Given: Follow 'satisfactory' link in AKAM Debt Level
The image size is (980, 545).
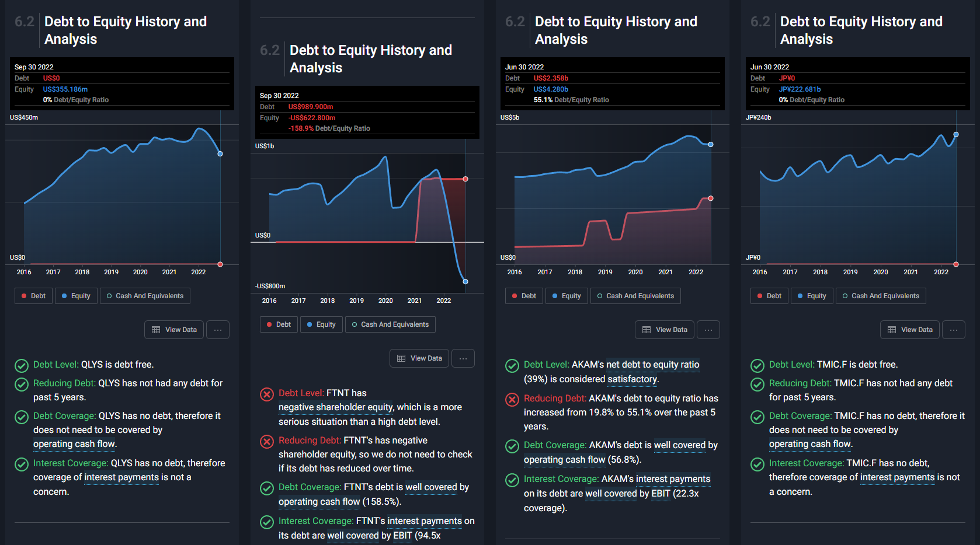Looking at the screenshot, I should point(633,379).
